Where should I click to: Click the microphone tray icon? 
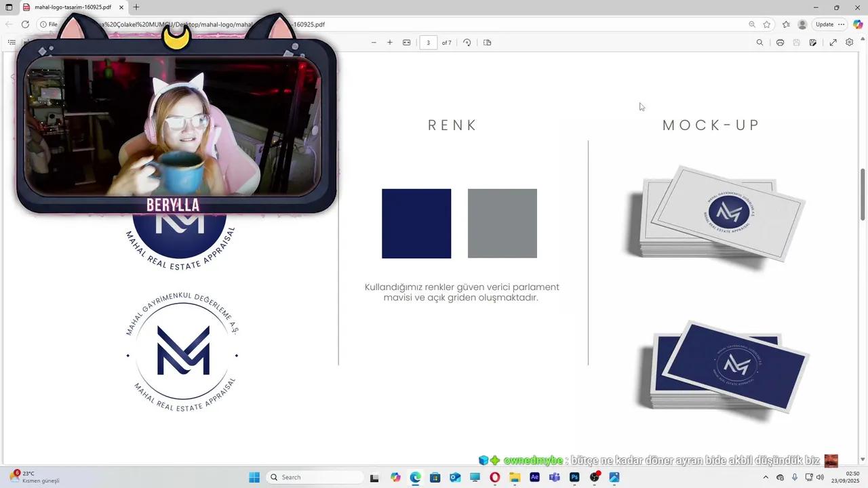795,477
